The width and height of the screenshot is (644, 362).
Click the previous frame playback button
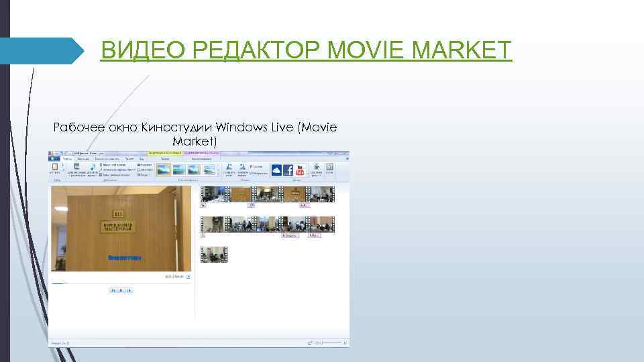click(x=113, y=290)
